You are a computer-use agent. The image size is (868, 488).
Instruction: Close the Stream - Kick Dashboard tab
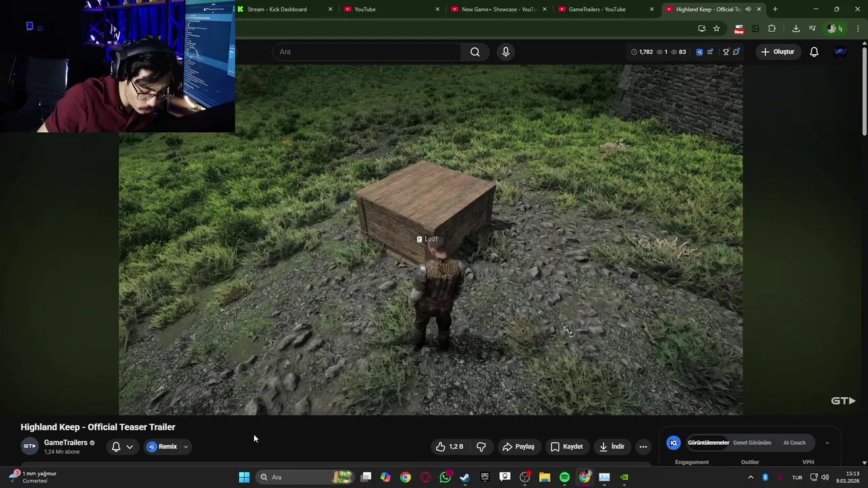click(330, 9)
